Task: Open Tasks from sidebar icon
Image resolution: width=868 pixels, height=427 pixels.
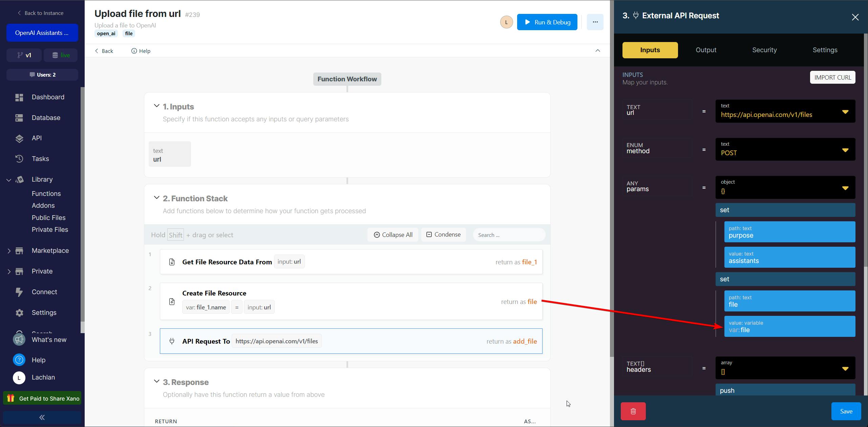Action: point(19,159)
